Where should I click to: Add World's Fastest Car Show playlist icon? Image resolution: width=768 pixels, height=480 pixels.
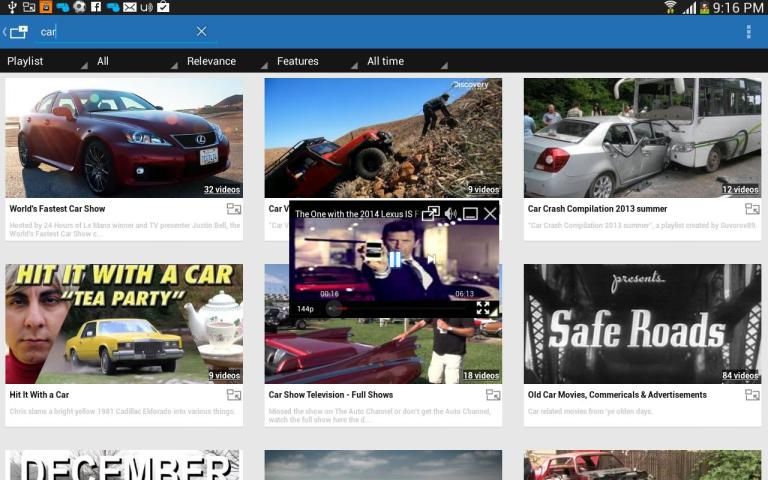[233, 210]
